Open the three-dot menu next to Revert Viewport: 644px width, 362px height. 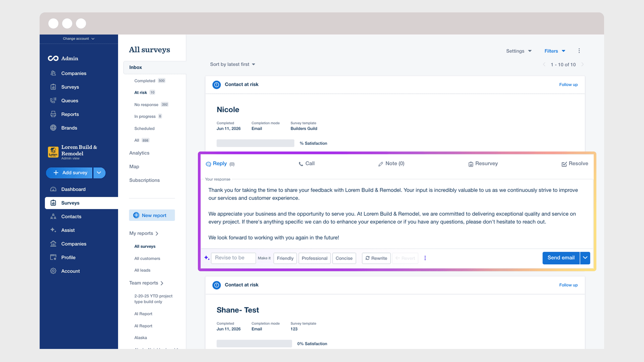click(x=425, y=258)
